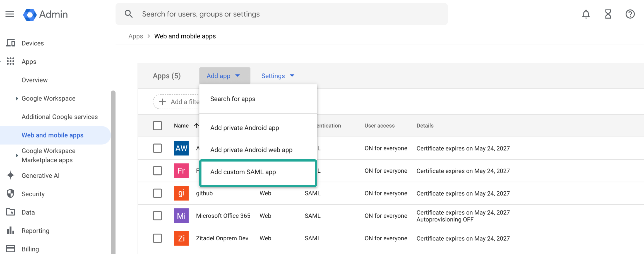Click the Details column header

click(x=425, y=126)
